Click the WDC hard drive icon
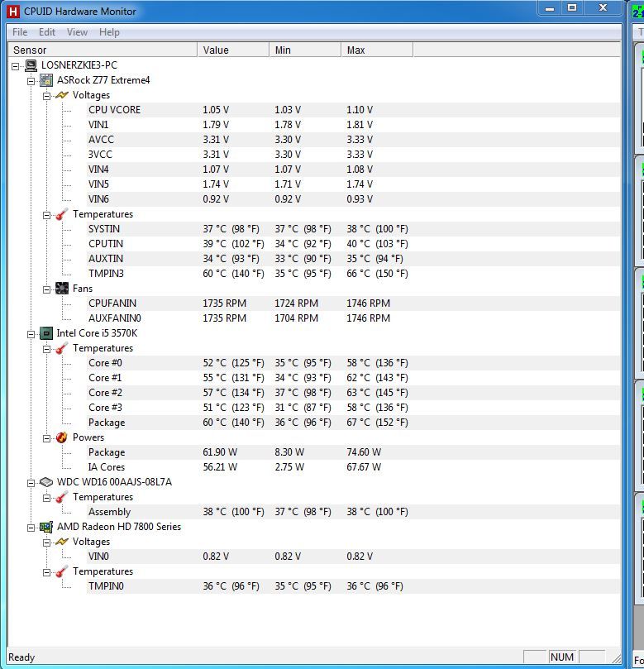This screenshot has height=669, width=644. coord(46,482)
